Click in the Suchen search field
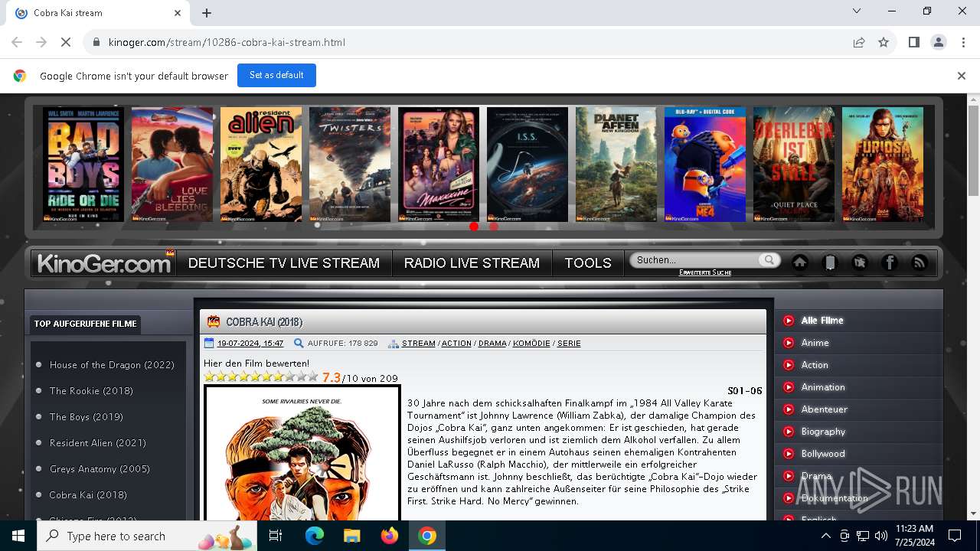The height and width of the screenshot is (551, 980). (x=697, y=260)
